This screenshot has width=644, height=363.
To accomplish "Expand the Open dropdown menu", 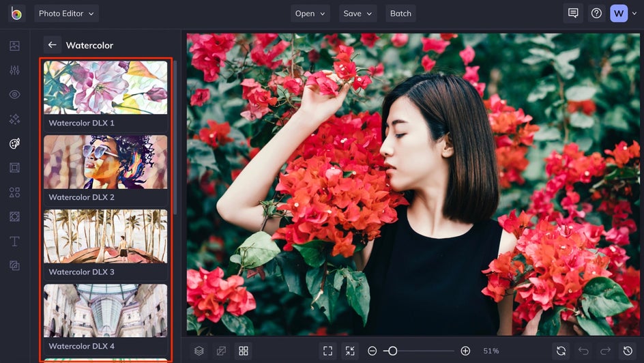I will pyautogui.click(x=310, y=14).
